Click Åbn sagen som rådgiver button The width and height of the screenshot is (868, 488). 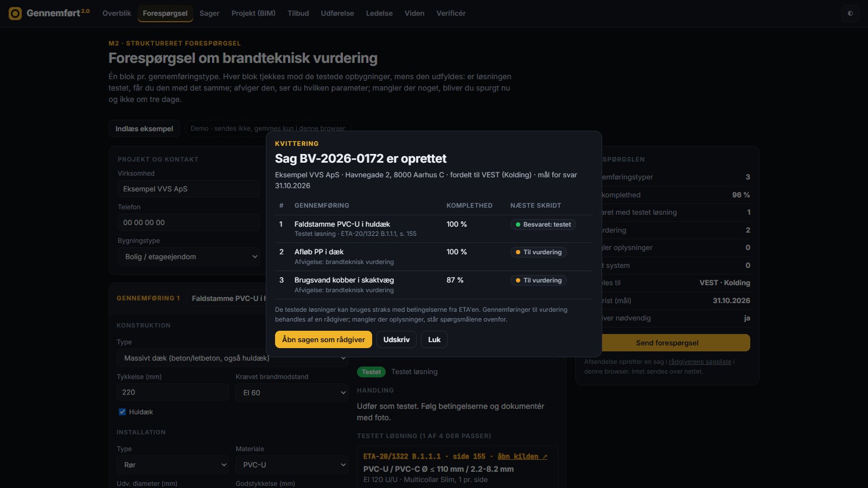pos(323,339)
